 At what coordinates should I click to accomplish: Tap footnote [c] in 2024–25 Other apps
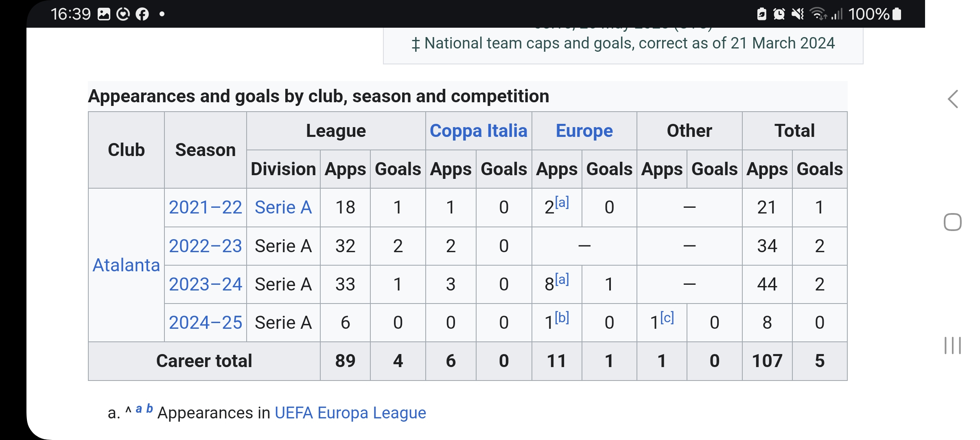pyautogui.click(x=667, y=317)
